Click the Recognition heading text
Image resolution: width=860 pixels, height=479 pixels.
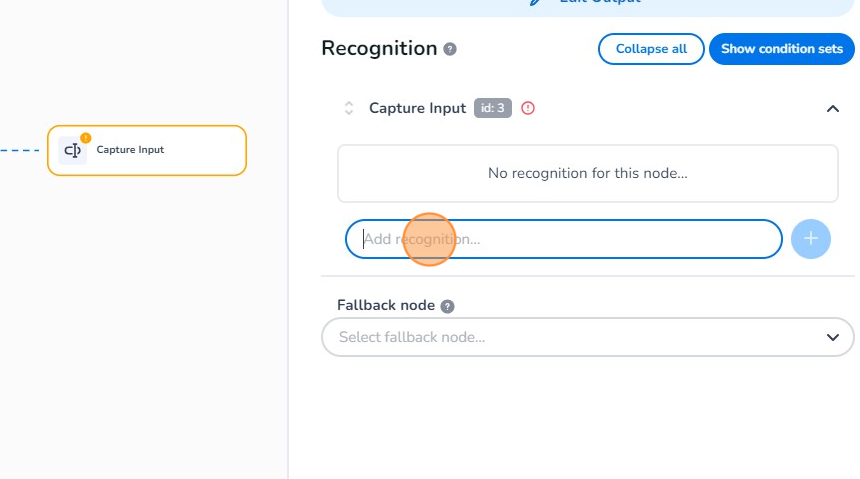pyautogui.click(x=379, y=48)
